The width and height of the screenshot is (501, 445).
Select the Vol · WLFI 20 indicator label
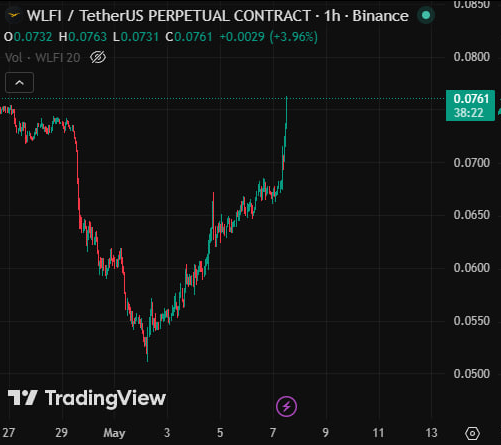tap(43, 58)
